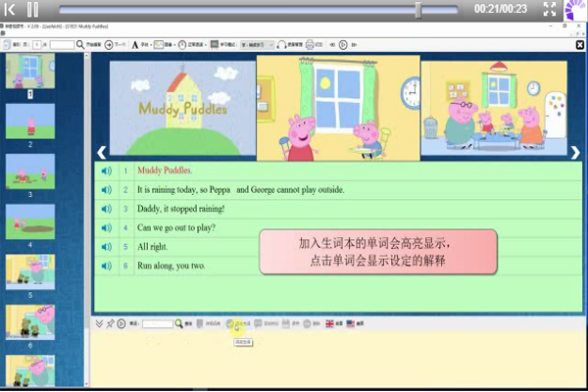Collapse bottom panel with double-chevron icon

pyautogui.click(x=99, y=323)
